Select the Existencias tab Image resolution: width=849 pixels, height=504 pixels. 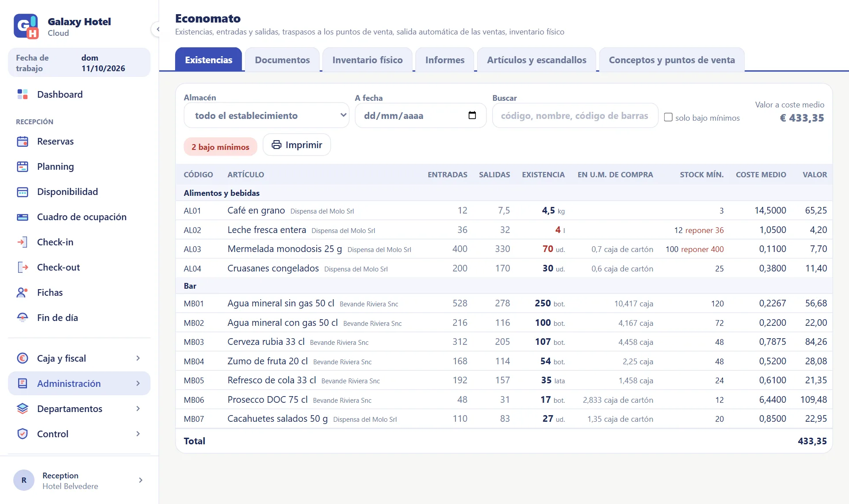click(208, 60)
